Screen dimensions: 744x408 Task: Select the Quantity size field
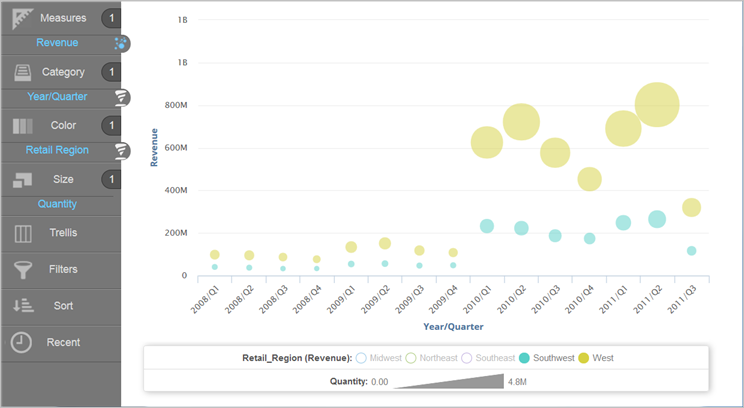point(57,204)
